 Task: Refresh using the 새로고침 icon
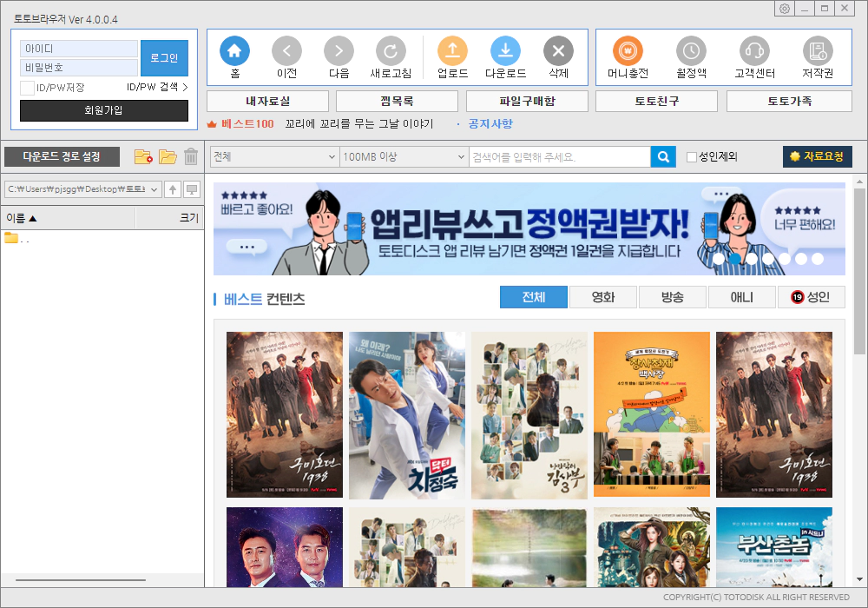(x=391, y=51)
